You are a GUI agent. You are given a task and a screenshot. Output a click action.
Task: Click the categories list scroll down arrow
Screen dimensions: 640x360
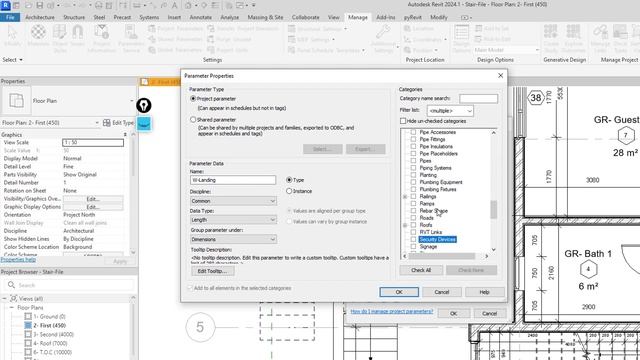point(493,249)
